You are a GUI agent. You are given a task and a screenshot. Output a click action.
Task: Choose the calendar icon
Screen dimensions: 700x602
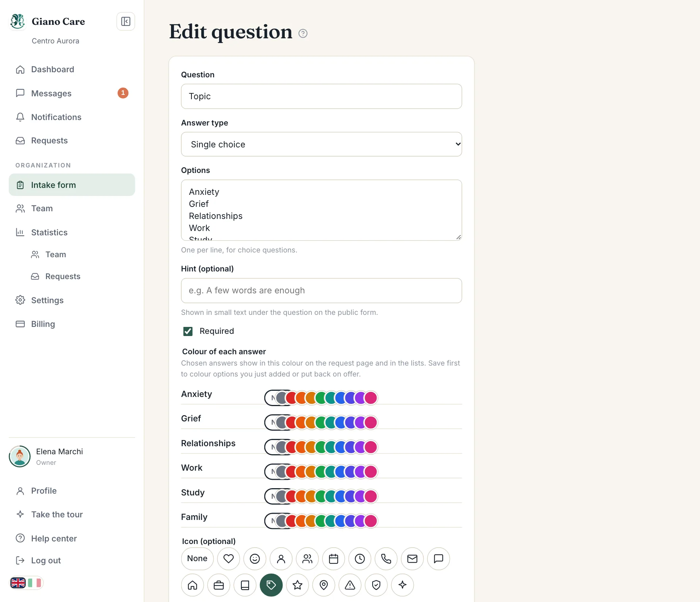(334, 559)
